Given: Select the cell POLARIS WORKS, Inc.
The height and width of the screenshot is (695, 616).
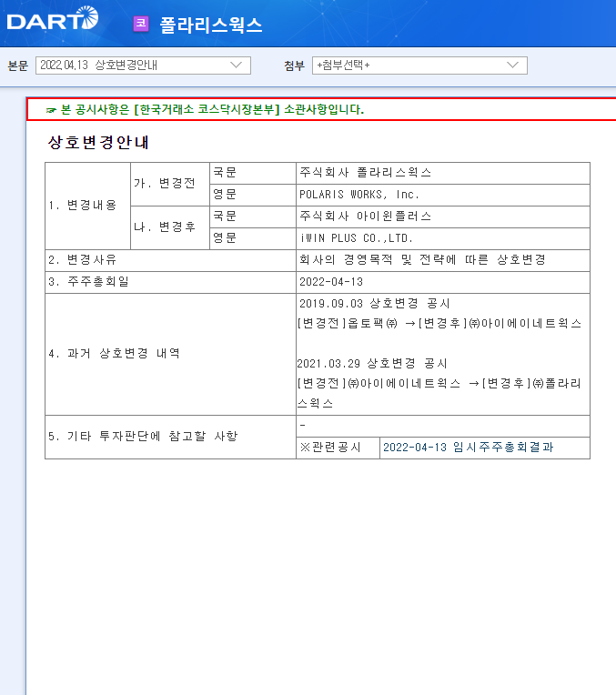Looking at the screenshot, I should [x=442, y=195].
